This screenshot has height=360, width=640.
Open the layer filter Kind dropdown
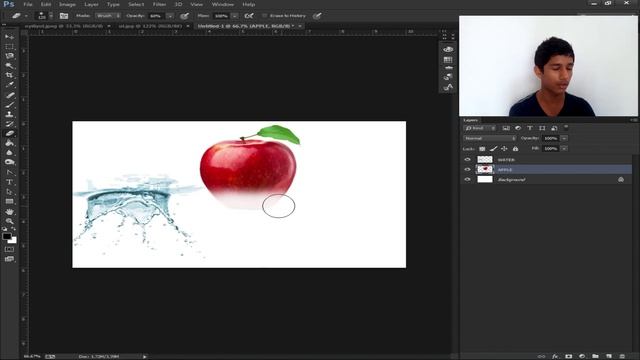[480, 128]
